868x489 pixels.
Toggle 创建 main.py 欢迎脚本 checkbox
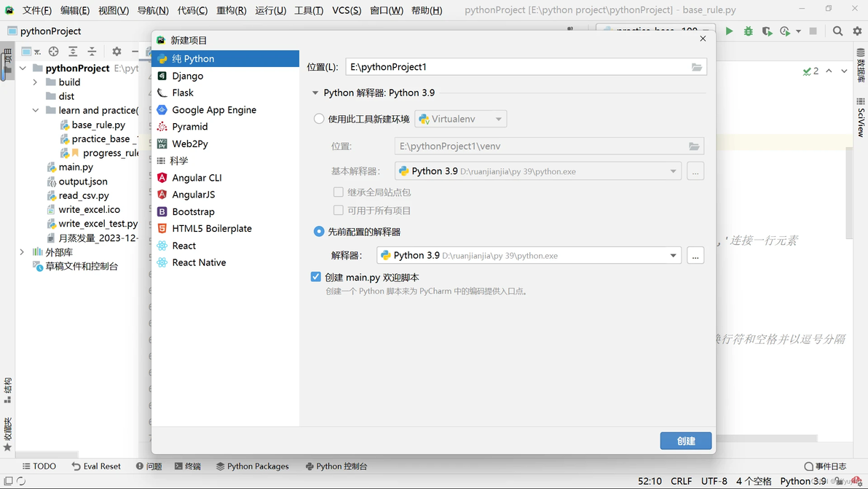(315, 277)
